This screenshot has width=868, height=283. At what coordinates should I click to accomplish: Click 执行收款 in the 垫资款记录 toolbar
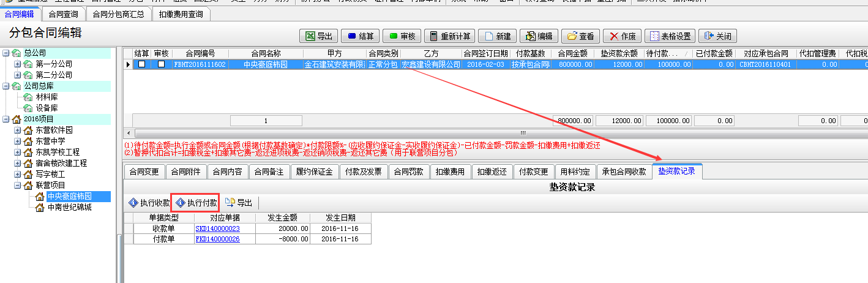pos(149,203)
